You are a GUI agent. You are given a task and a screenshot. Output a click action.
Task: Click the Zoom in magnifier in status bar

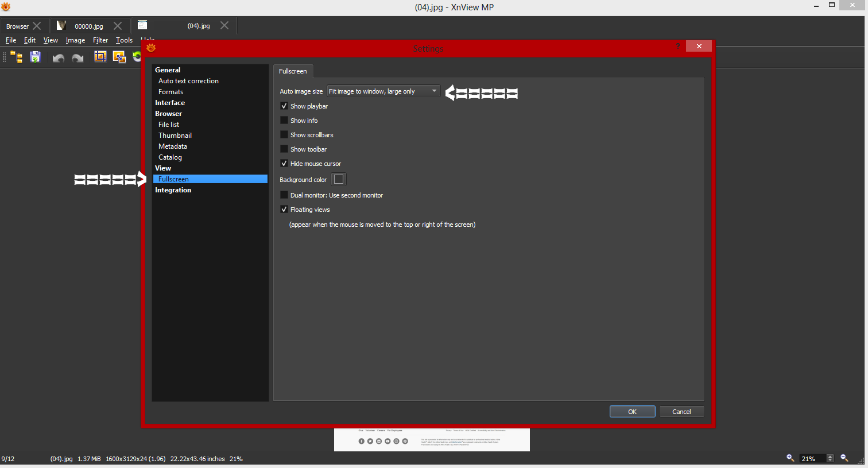pyautogui.click(x=790, y=458)
